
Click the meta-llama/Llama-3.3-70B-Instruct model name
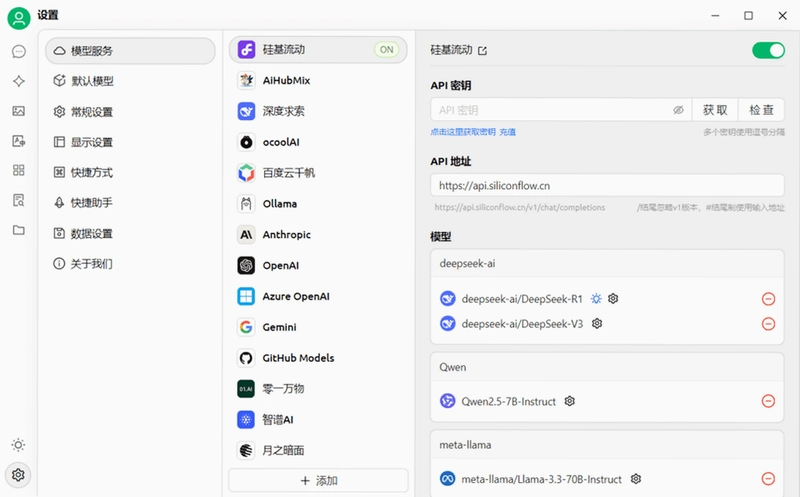pyautogui.click(x=541, y=479)
